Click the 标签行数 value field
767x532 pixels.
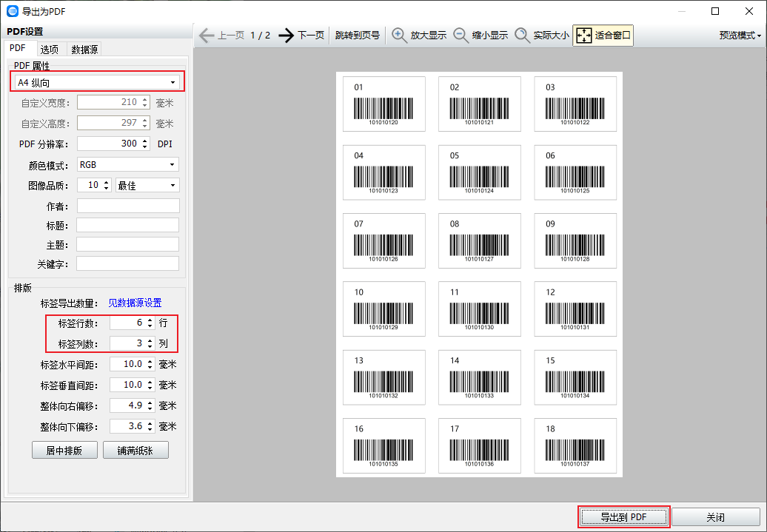[128, 323]
